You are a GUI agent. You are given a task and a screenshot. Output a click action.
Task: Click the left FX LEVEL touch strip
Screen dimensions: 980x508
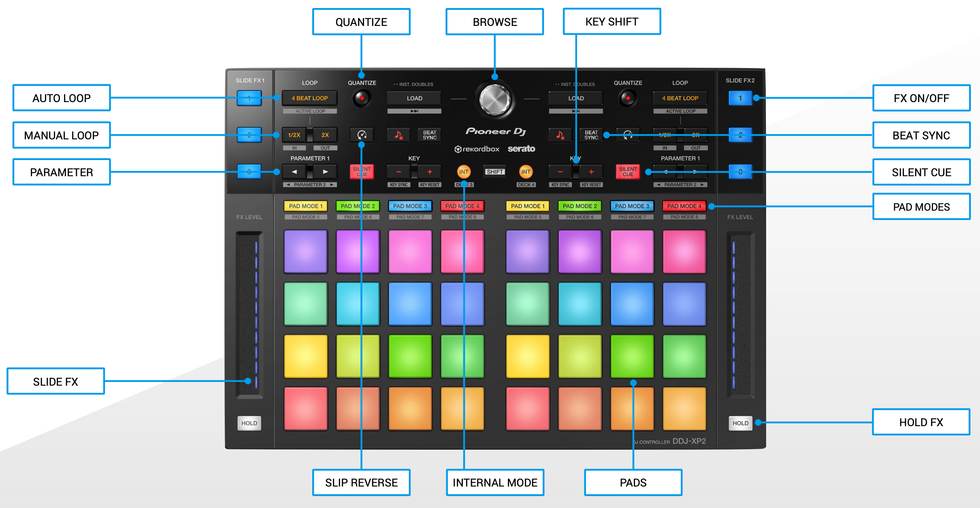249,314
